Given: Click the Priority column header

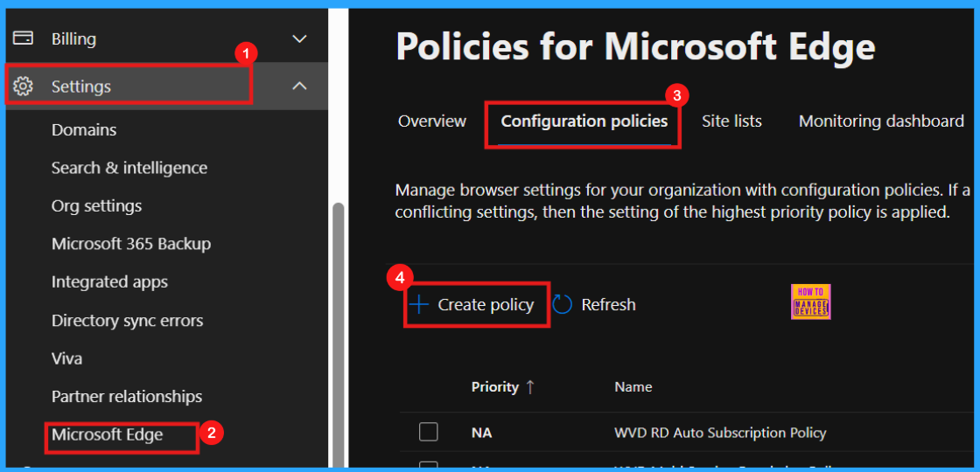Looking at the screenshot, I should click(x=495, y=387).
